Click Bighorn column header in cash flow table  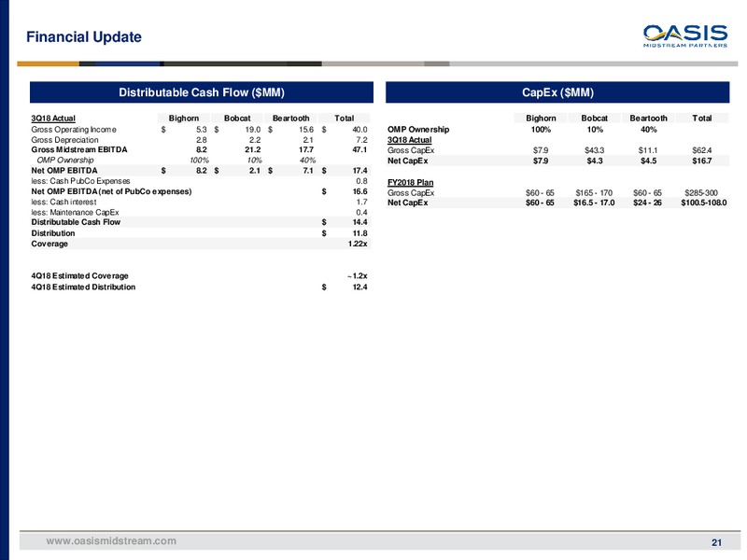tap(183, 119)
